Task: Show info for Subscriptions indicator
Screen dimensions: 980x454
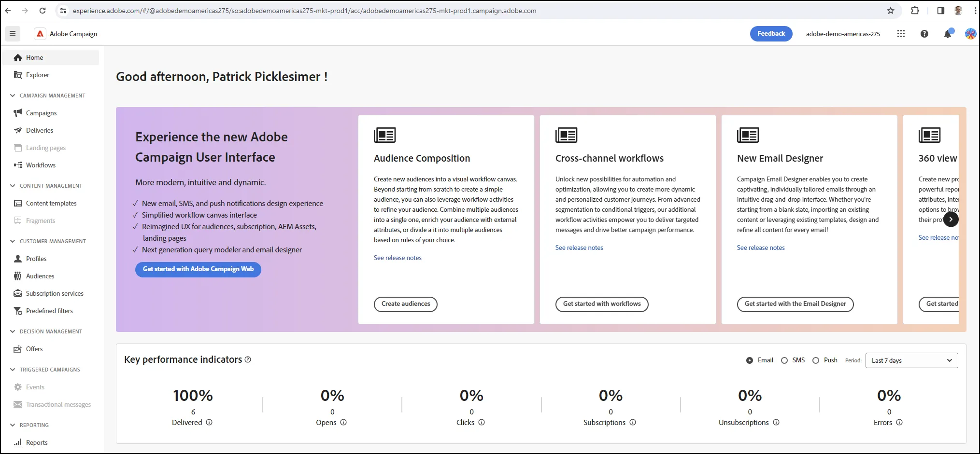Action: pyautogui.click(x=633, y=422)
